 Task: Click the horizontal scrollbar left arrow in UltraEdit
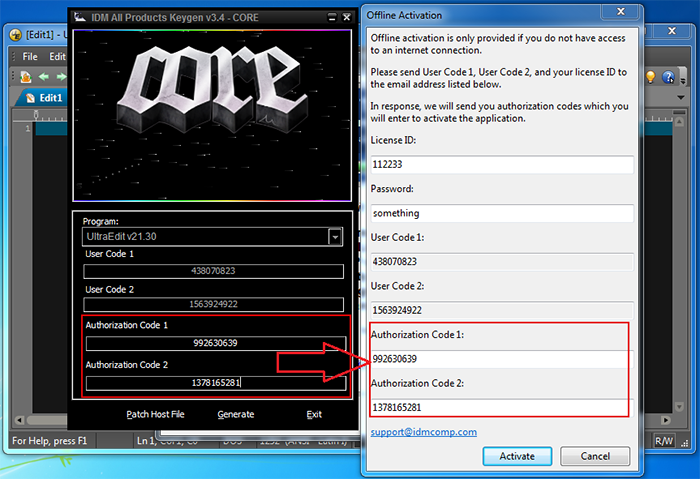pos(19,420)
